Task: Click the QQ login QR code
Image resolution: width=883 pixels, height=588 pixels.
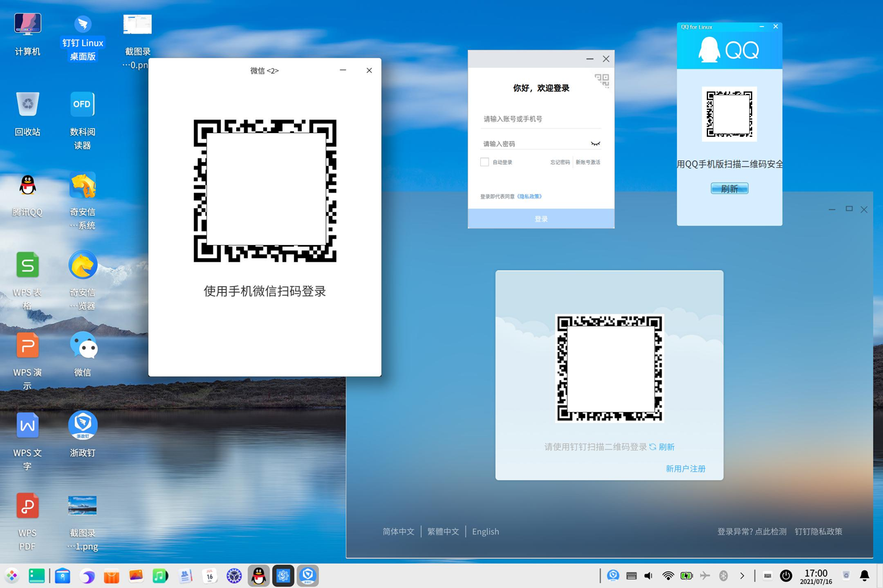Action: point(729,114)
